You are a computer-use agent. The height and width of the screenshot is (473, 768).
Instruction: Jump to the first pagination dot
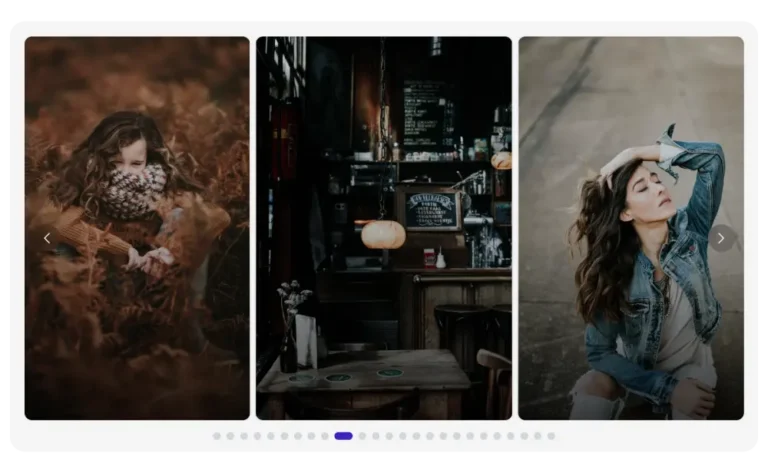(217, 436)
